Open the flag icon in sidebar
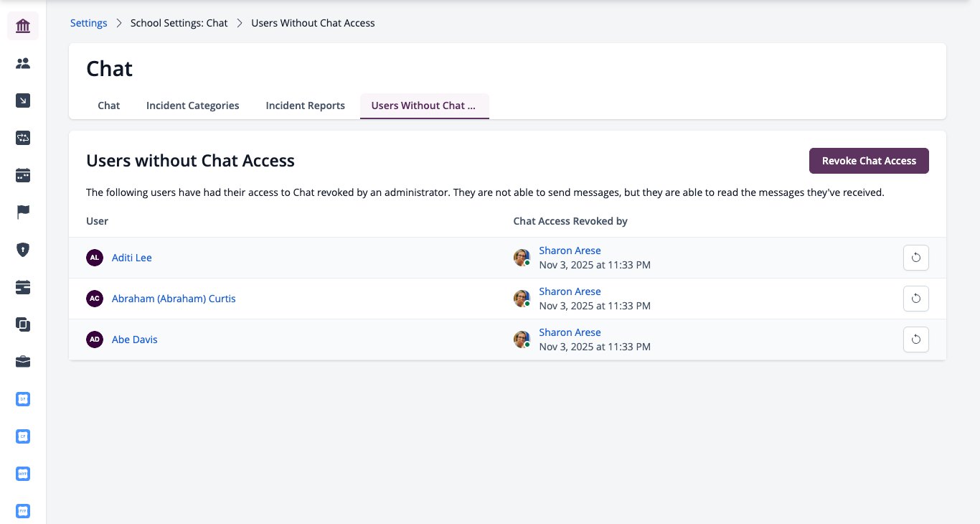Screen dimensions: 980x524 click(x=23, y=212)
